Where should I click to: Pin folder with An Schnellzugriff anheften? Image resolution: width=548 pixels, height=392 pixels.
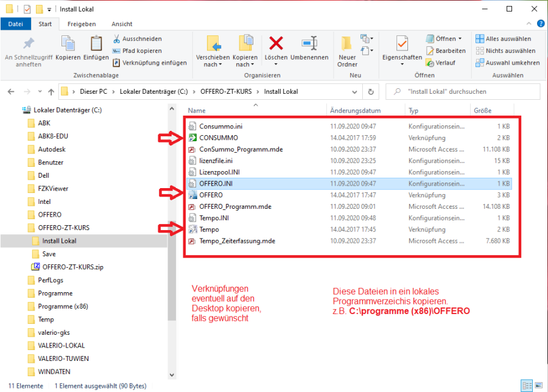pyautogui.click(x=28, y=44)
